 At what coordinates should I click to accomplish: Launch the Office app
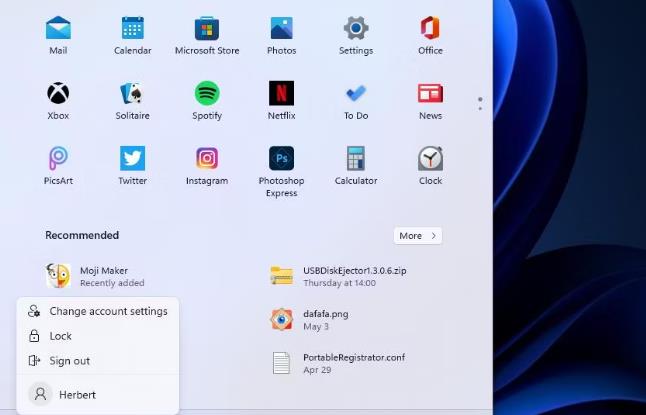tap(430, 35)
